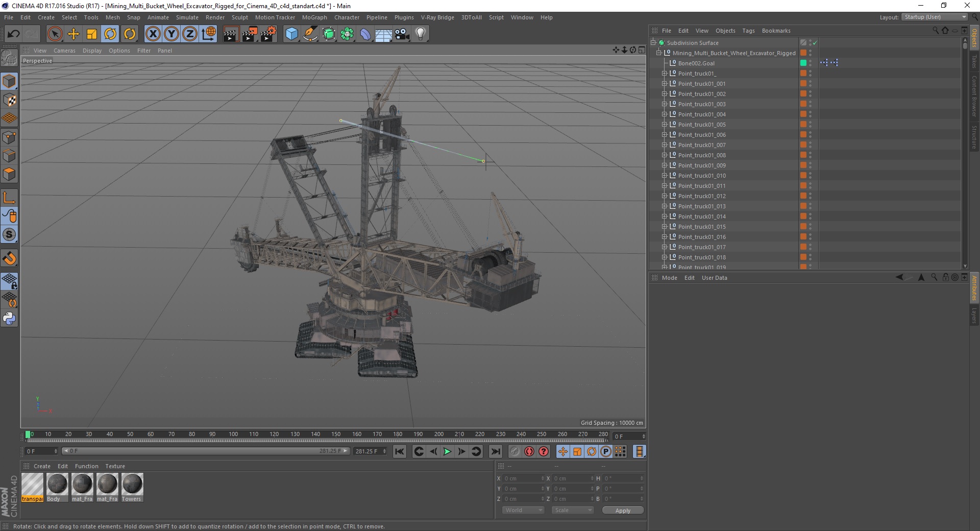Click the Render View clapperboard icon
Viewport: 980px width, 531px height.
pyautogui.click(x=231, y=34)
